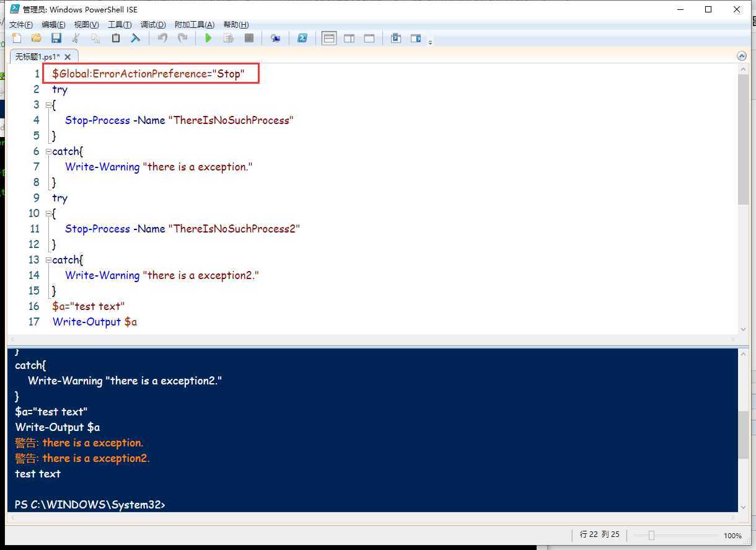Show script pane on right layout icon
756x550 pixels.
click(349, 38)
